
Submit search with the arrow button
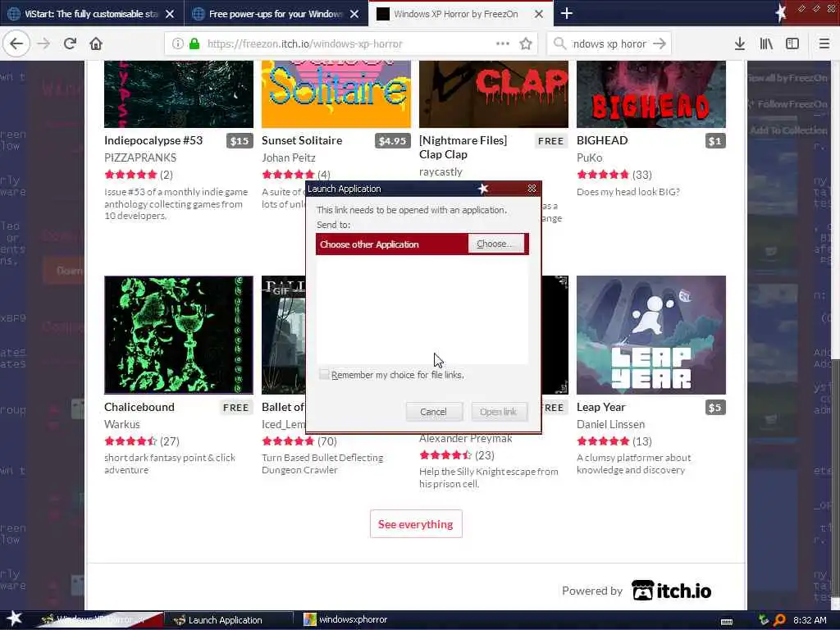660,44
